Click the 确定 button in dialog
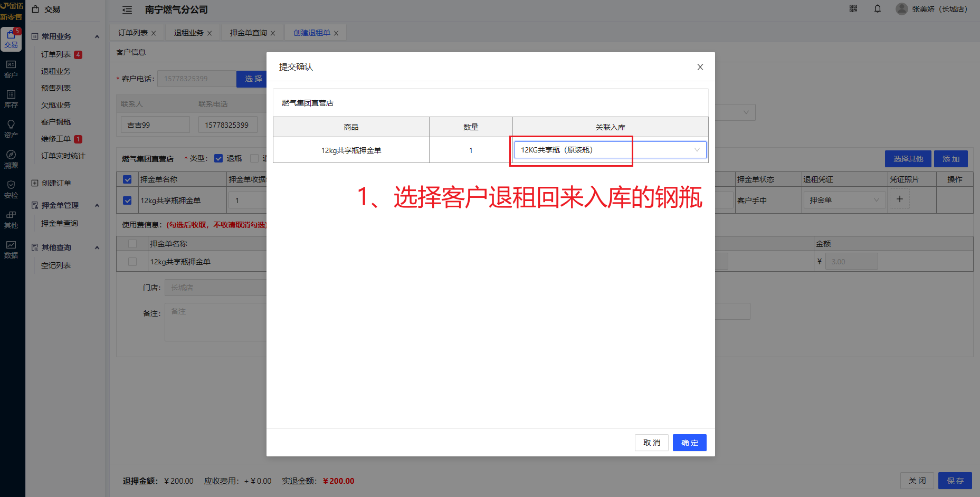The width and height of the screenshot is (980, 497). tap(689, 443)
